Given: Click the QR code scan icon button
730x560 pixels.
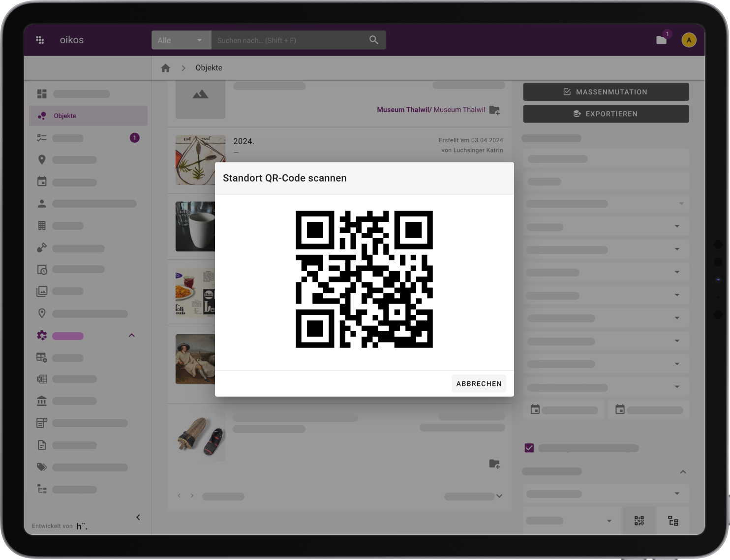Looking at the screenshot, I should coord(639,521).
